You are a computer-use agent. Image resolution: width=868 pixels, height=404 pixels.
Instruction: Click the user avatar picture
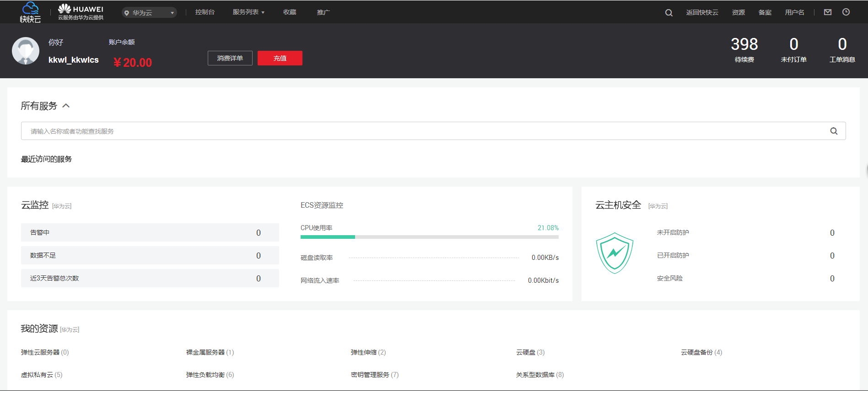pyautogui.click(x=26, y=51)
